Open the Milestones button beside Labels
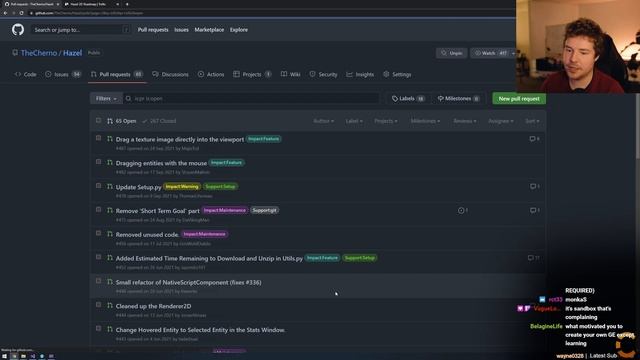The image size is (640, 360). 458,98
